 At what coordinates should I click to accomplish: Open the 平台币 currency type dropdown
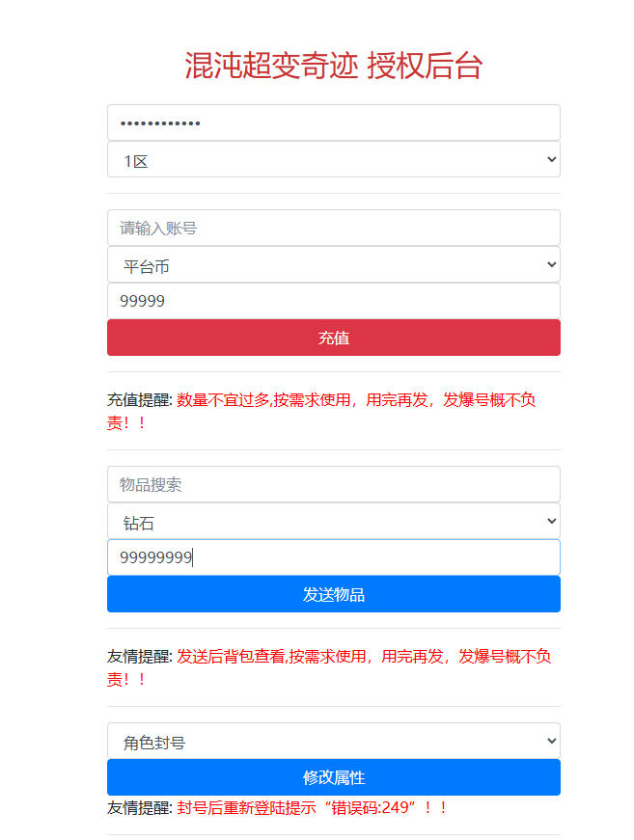pyautogui.click(x=333, y=264)
